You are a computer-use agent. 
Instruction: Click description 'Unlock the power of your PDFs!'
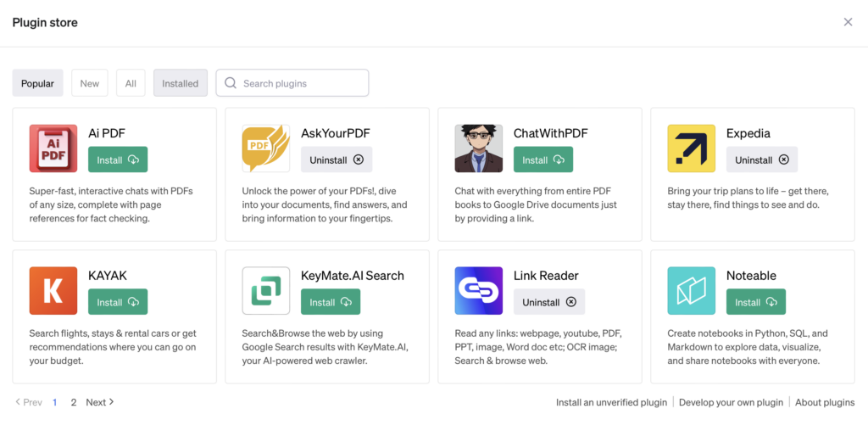[x=325, y=204]
